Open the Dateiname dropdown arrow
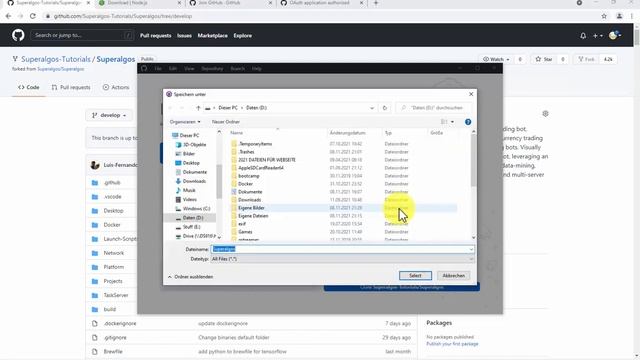Screen dimensions: 640x360 pos(471,249)
